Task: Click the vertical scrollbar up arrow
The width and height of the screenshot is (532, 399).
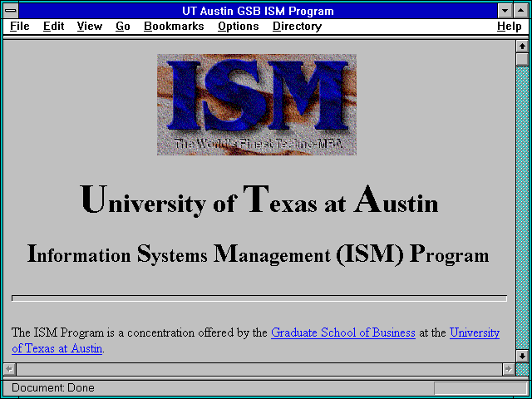Action: 522,47
